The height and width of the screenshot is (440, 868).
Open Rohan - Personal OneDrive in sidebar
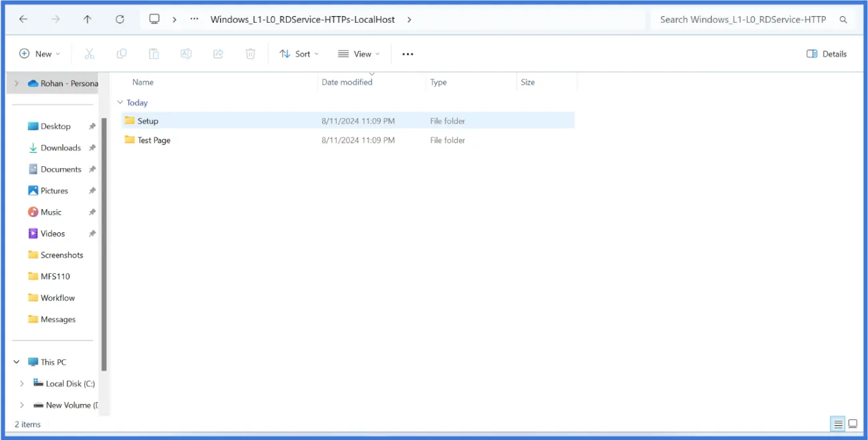coord(63,83)
